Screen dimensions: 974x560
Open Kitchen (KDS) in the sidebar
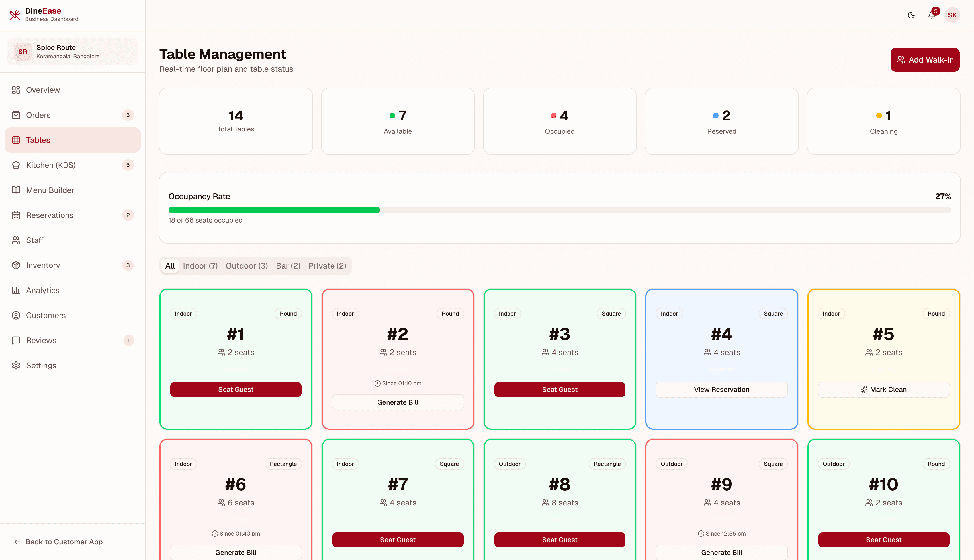tap(51, 165)
